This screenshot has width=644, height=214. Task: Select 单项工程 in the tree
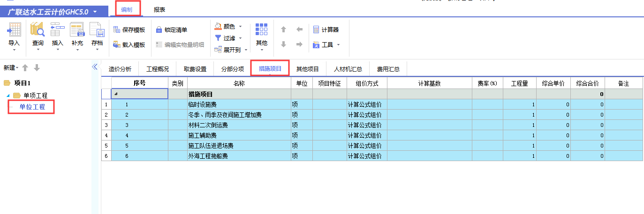pyautogui.click(x=35, y=96)
